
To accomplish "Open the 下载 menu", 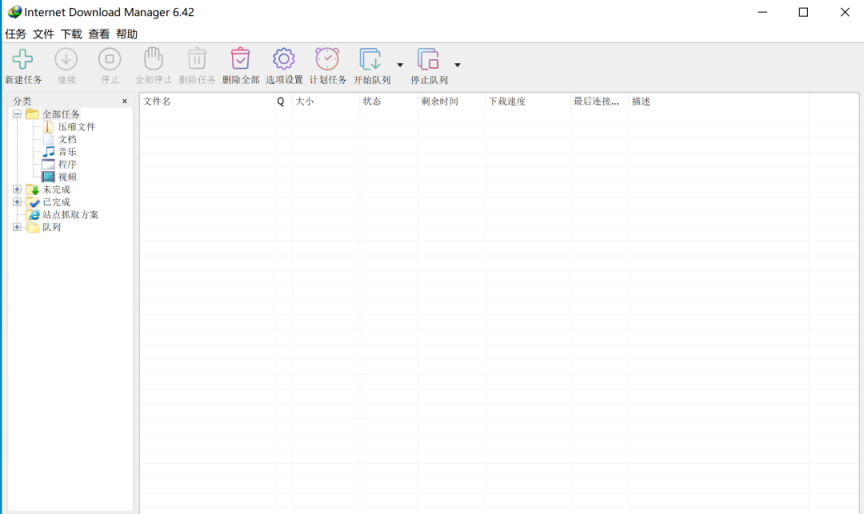I will (x=71, y=34).
